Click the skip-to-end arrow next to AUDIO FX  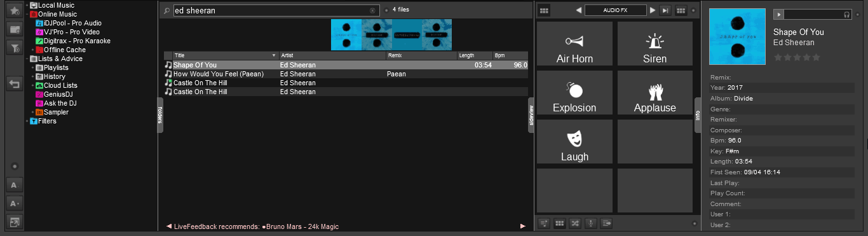click(x=665, y=10)
